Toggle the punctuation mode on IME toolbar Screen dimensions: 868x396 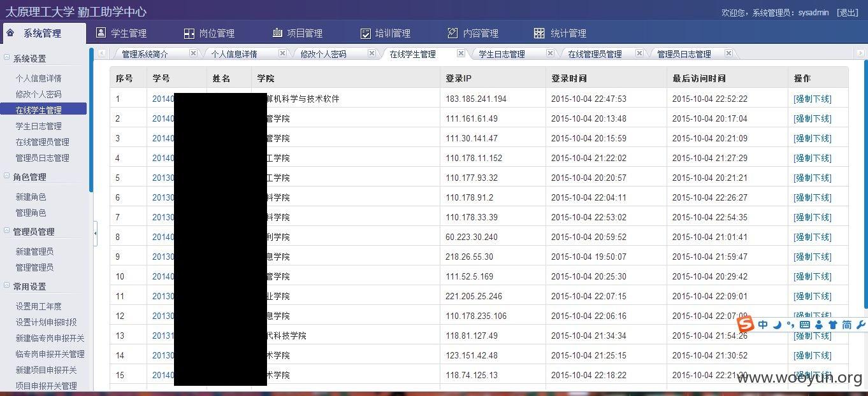click(x=790, y=325)
